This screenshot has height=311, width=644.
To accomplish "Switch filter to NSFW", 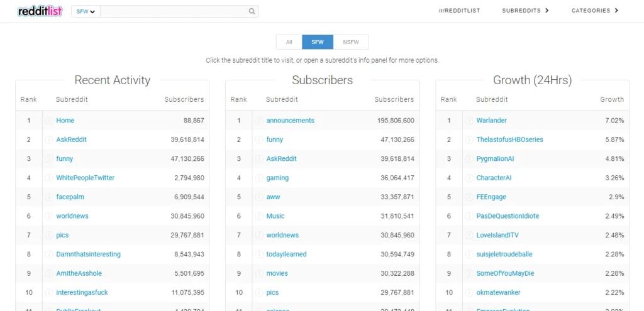I will 351,42.
